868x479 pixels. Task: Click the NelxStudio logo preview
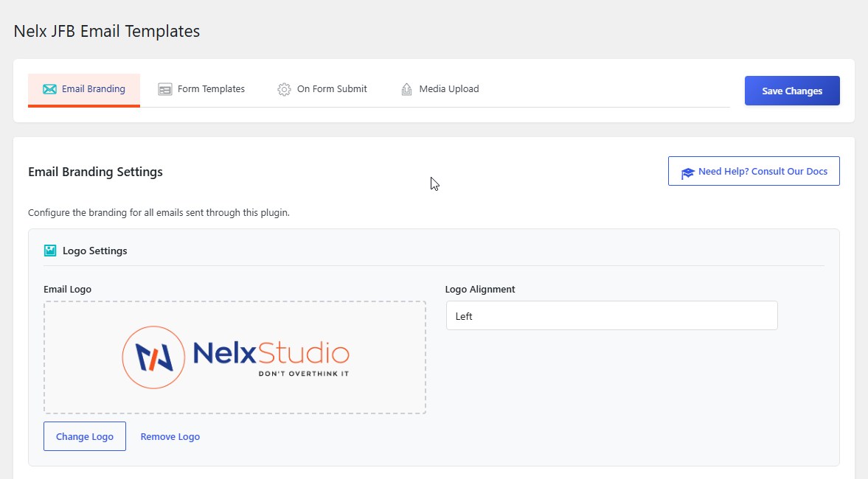coord(235,357)
